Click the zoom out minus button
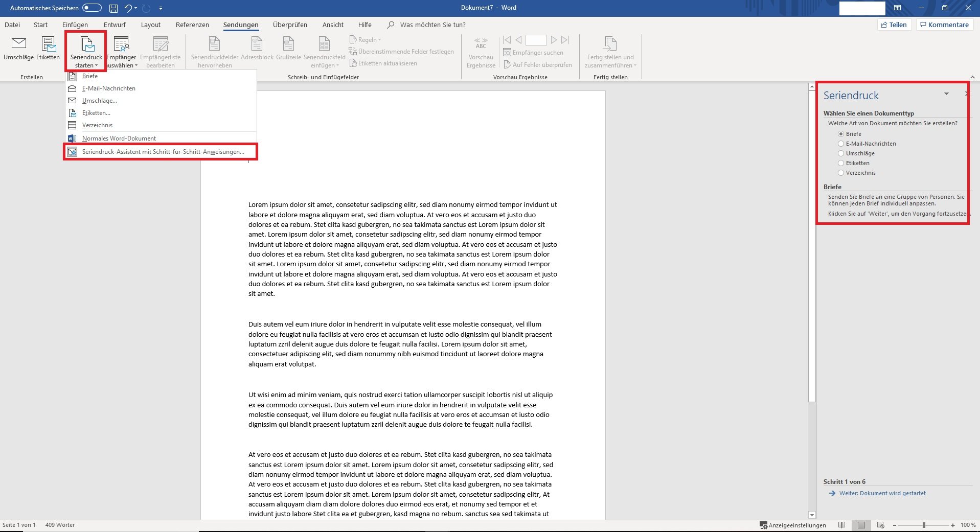The image size is (980, 532). tap(895, 525)
